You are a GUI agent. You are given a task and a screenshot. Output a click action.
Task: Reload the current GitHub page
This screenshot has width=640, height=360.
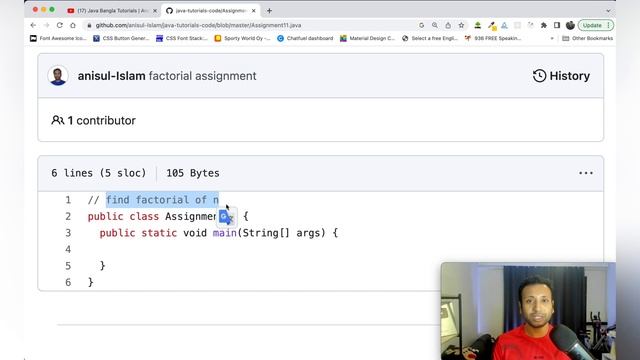pyautogui.click(x=60, y=25)
